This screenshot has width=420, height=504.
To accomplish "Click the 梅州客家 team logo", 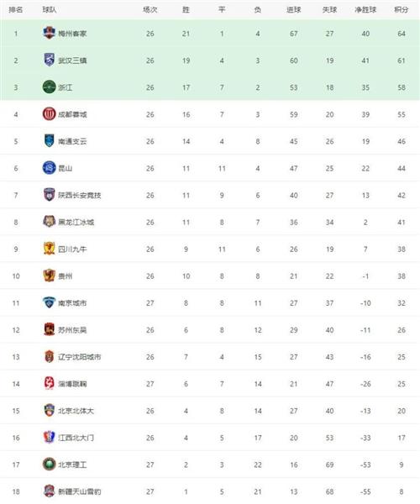I will [50, 33].
